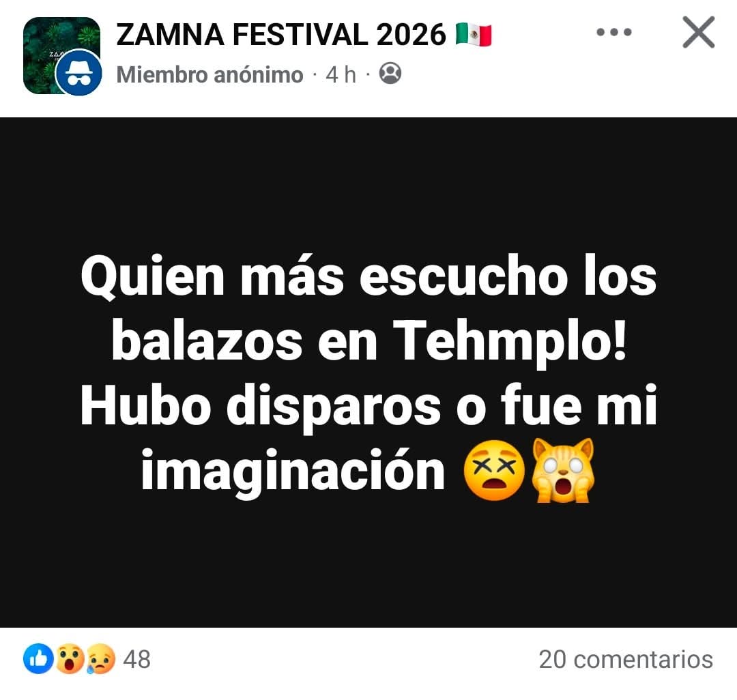Screen dimensions: 737x700
Task: Open the 20 comentarios link
Action: 626,659
